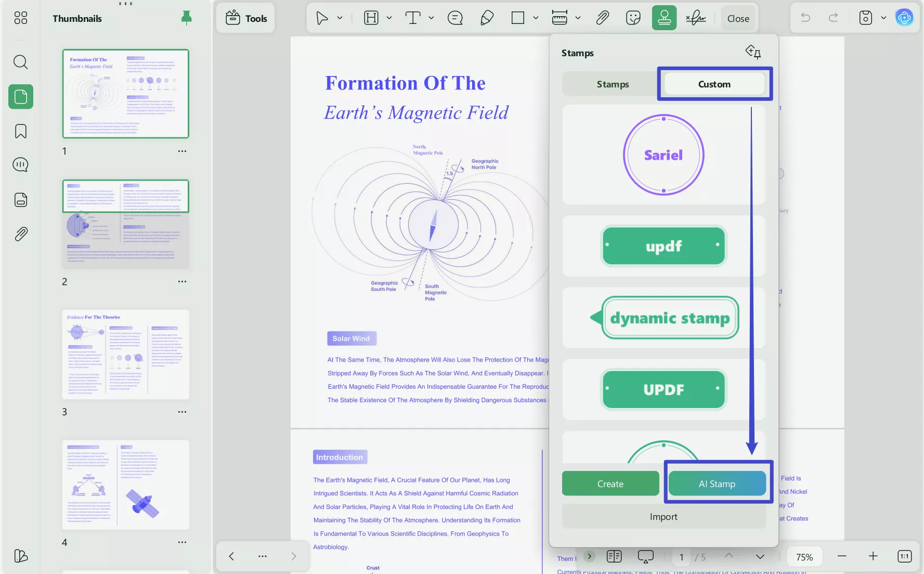Open the signature tool

pos(696,18)
